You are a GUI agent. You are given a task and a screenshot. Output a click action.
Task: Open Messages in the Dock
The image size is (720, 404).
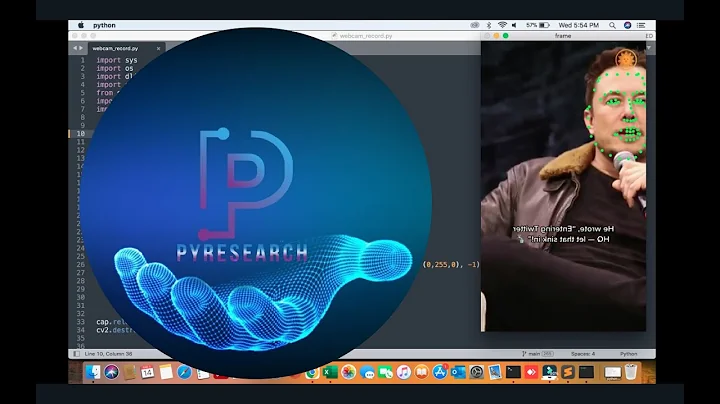coord(367,372)
